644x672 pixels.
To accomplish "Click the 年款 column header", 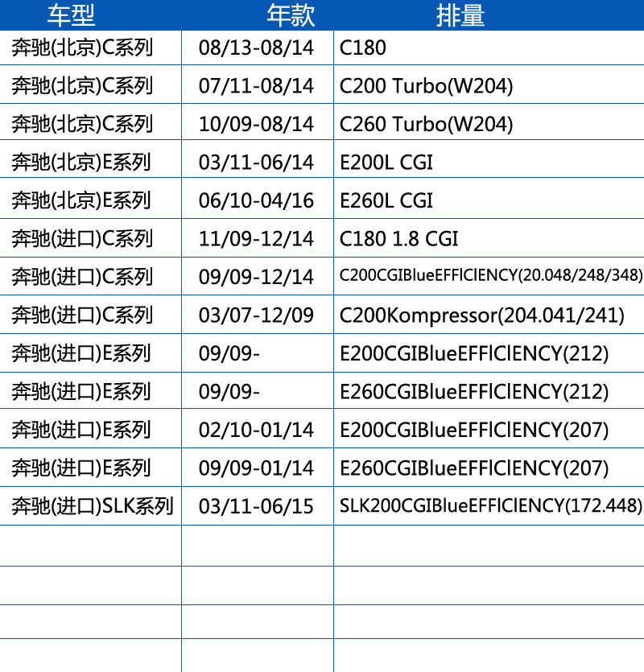I will click(x=291, y=15).
